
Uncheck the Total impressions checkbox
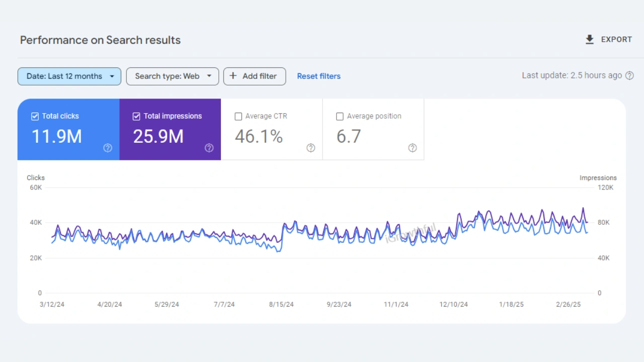click(x=136, y=116)
